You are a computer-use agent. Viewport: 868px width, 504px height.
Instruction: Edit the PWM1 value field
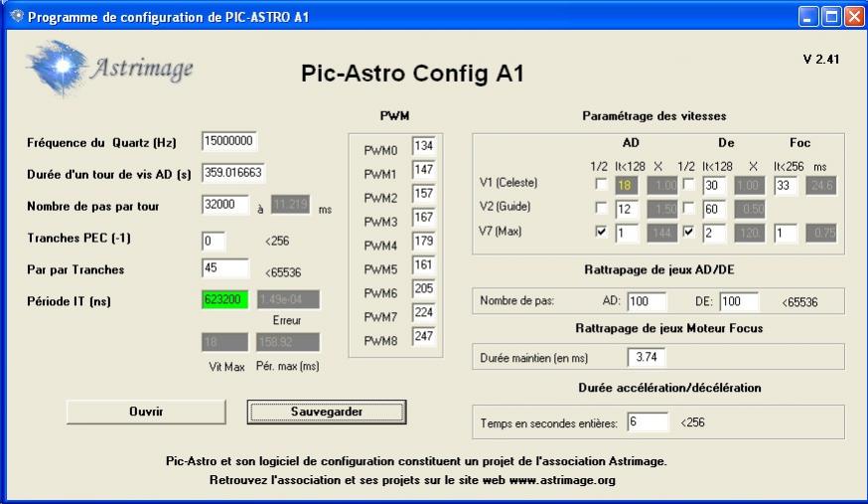pos(423,170)
